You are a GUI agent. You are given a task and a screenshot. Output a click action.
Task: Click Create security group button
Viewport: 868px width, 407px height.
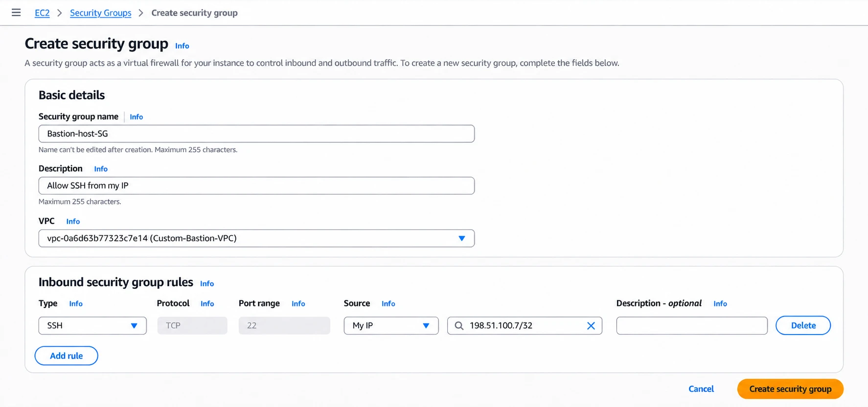pos(790,389)
